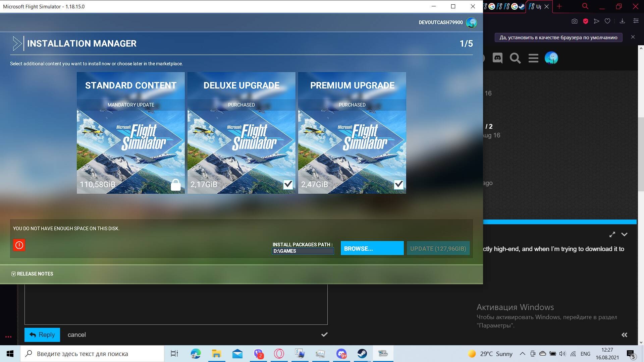Screen dimensions: 644x362
Task: Click the Windows taskbar search box
Action: (x=92, y=354)
